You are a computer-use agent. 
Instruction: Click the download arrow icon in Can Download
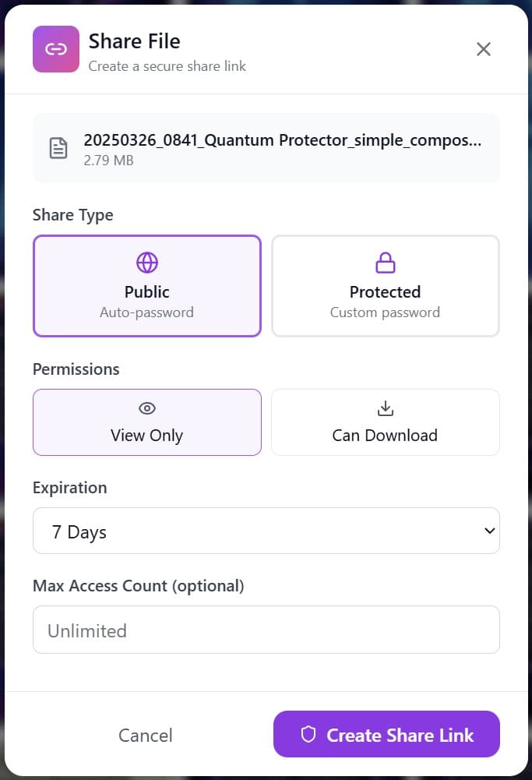(385, 408)
